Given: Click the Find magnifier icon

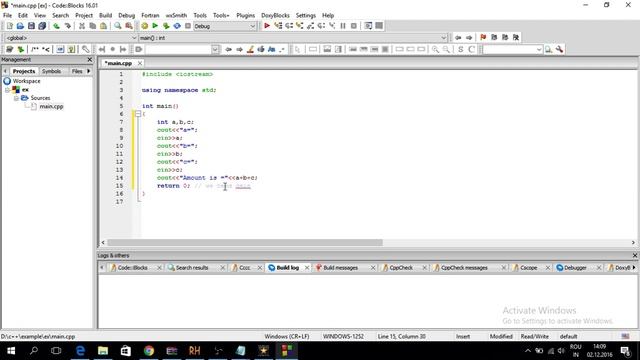Looking at the screenshot, I should point(118,26).
